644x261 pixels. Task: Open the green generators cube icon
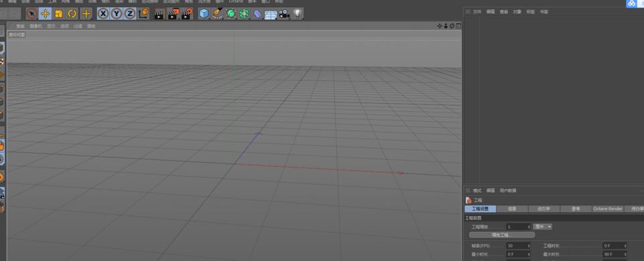click(x=231, y=13)
